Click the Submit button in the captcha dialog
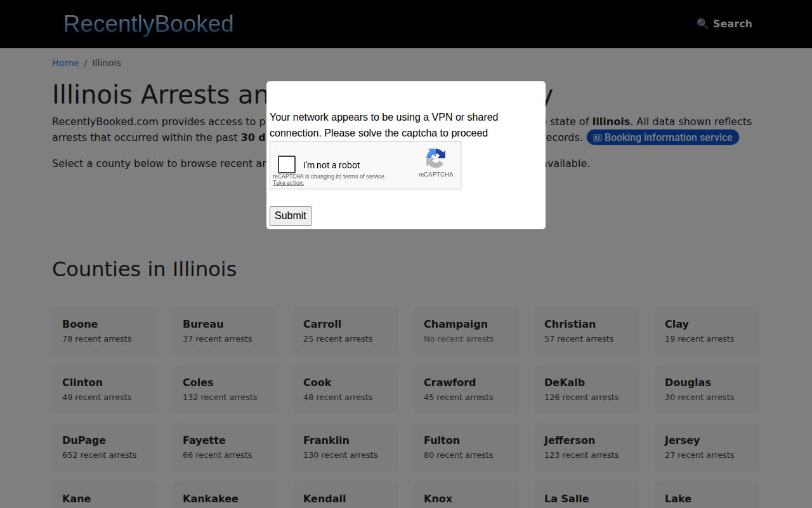Screen dimensions: 812x508 pos(291,216)
